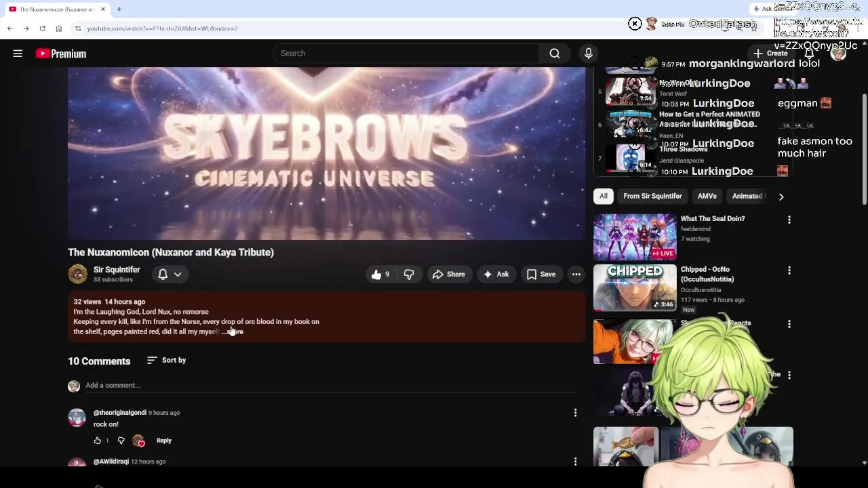The width and height of the screenshot is (868, 488).
Task: Like the 'rock on!' comment
Action: pos(98,441)
